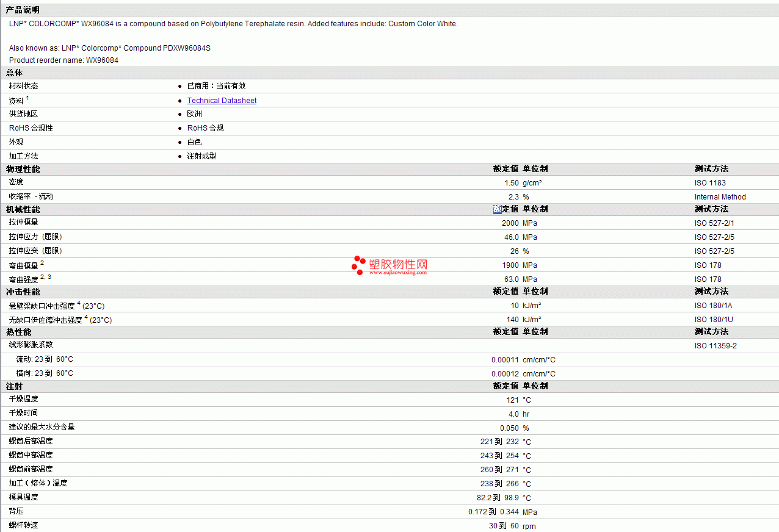The image size is (779, 532).
Task: Click the 机械性能 section header
Action: click(x=23, y=209)
